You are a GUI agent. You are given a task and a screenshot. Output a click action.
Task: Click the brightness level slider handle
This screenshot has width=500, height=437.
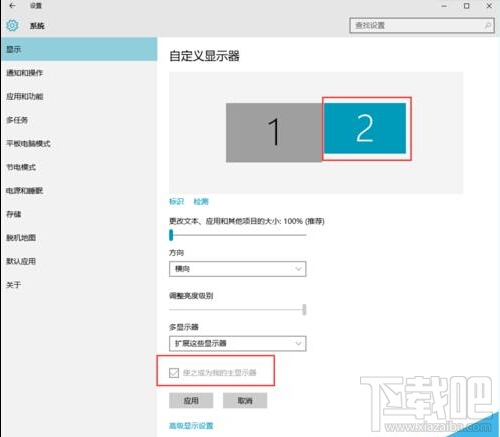[304, 309]
